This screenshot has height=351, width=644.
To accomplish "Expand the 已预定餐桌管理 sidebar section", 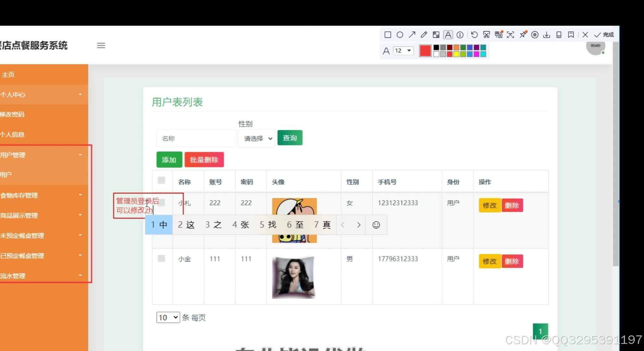I will (x=44, y=256).
